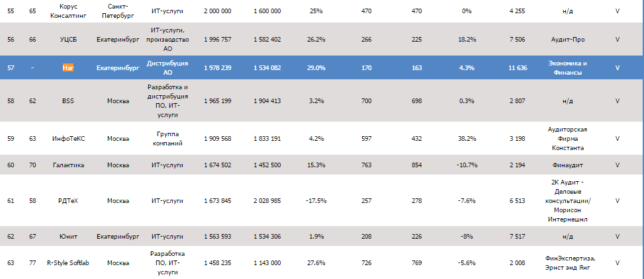
Task: Click the Юнит company name
Action: (x=68, y=236)
